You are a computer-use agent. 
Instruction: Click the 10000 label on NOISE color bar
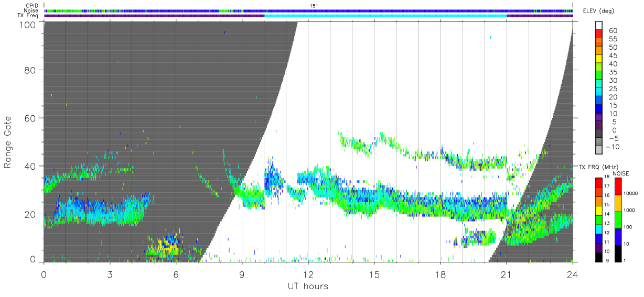click(x=631, y=194)
